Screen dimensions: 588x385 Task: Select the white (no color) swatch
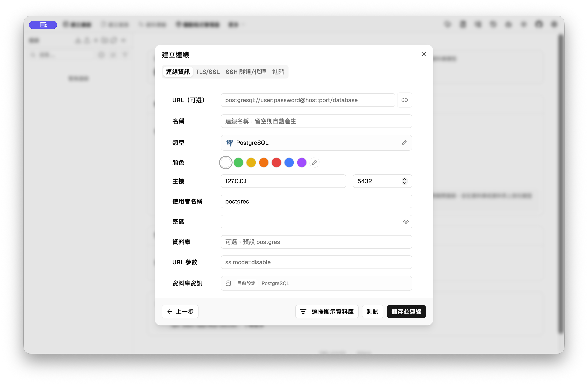226,163
